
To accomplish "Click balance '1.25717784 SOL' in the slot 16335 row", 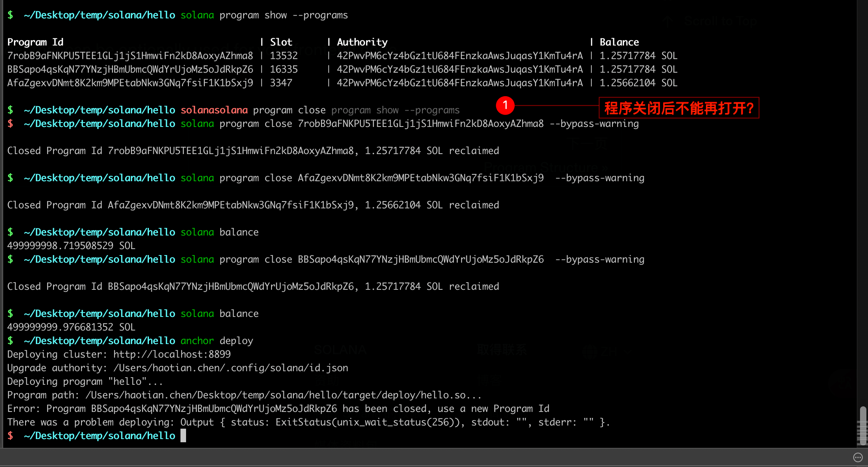I will [x=638, y=69].
